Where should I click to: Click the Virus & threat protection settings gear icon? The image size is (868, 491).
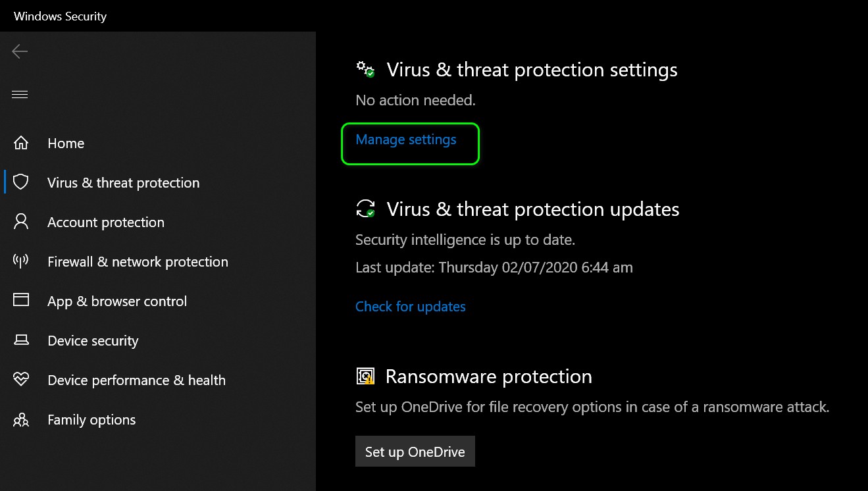click(366, 69)
